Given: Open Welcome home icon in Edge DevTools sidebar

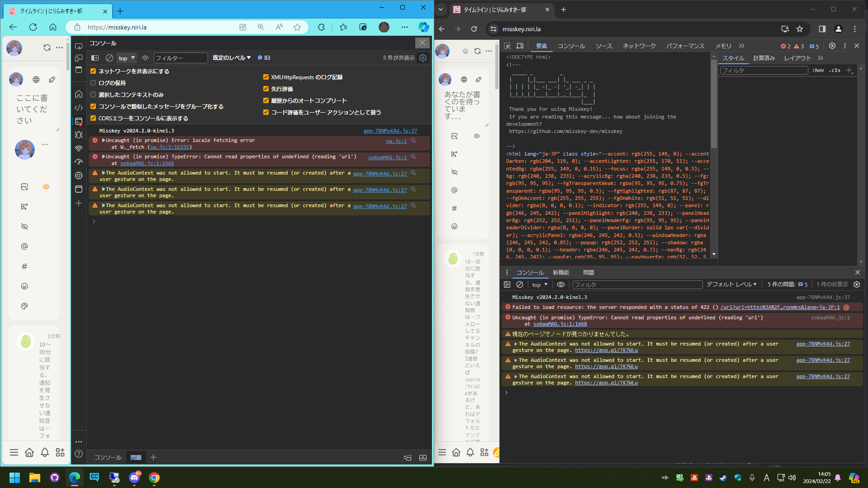Looking at the screenshot, I should 79,94.
